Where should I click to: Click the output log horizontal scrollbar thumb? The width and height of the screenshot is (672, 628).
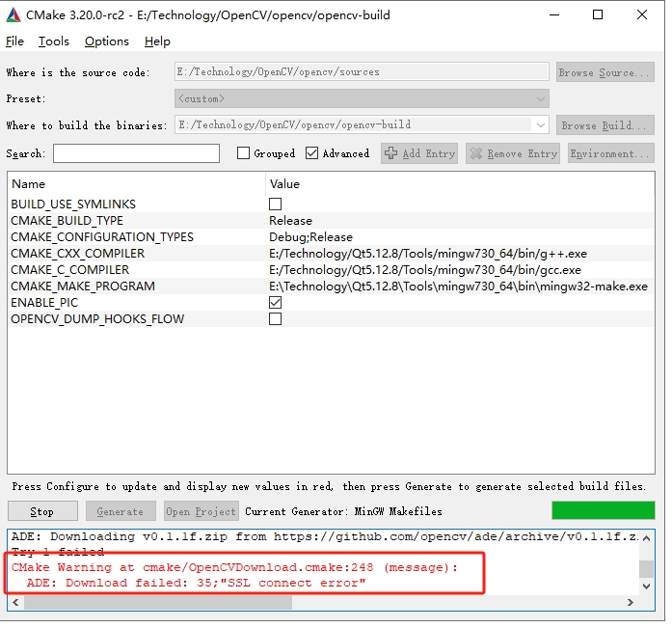click(158, 602)
